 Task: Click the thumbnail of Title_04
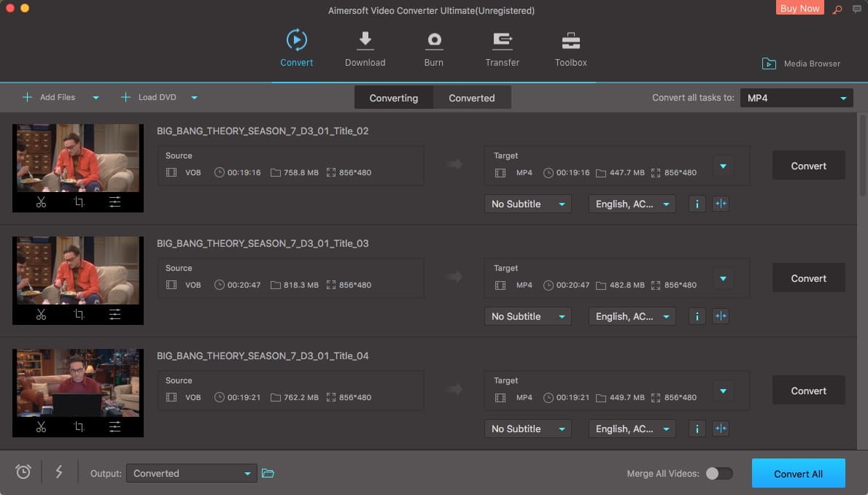[x=78, y=382]
